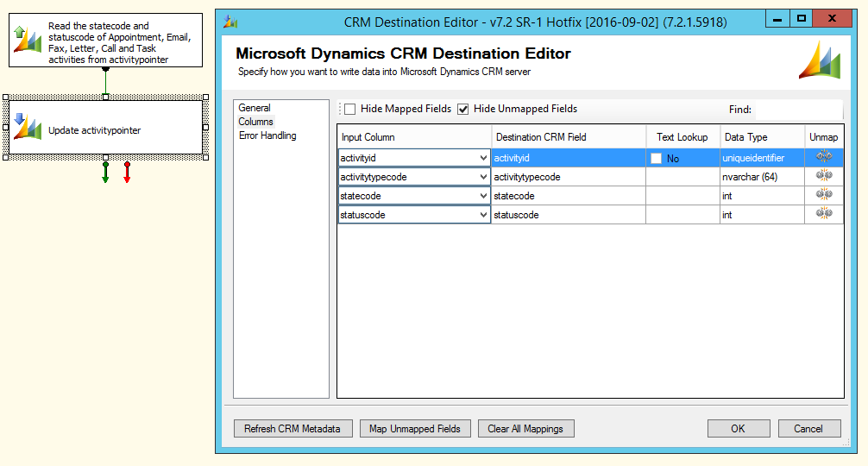Confirm with the OK button
Image resolution: width=868 pixels, height=466 pixels.
point(739,428)
